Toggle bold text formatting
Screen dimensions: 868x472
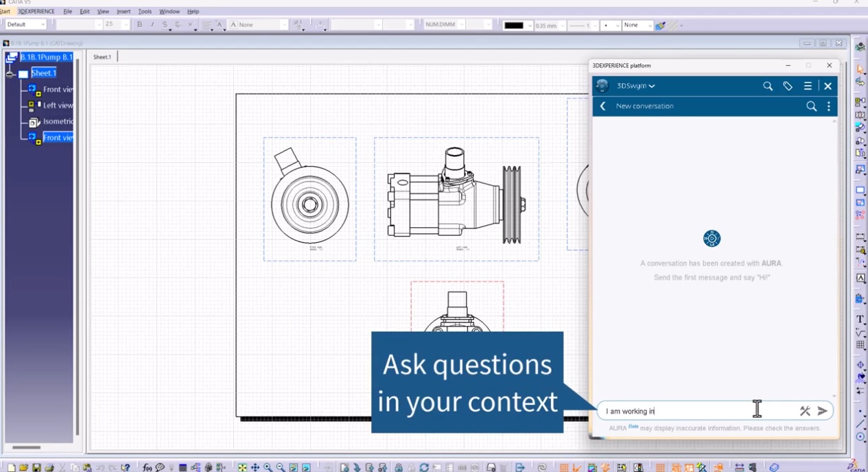coord(139,25)
